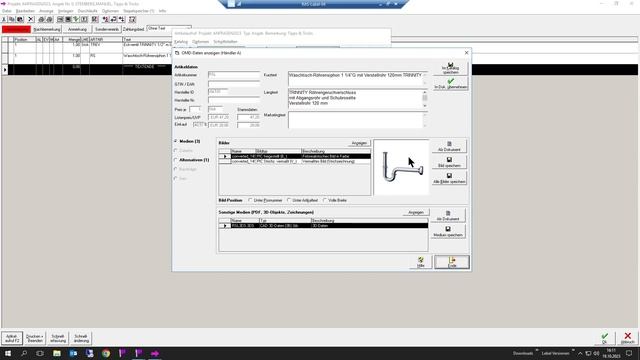Select the Medien (3) radio button
Viewport: 640px width, 360px height.
pos(176,141)
